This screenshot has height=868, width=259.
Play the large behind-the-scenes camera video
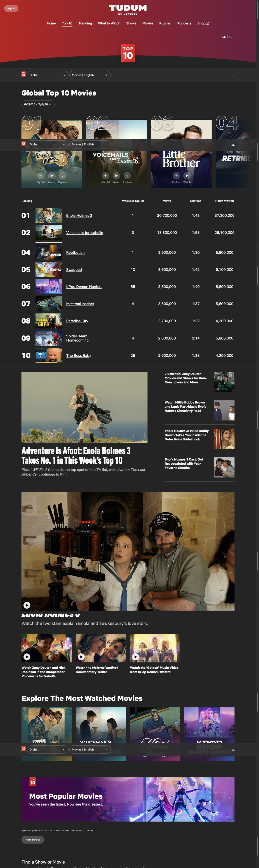pos(27,606)
